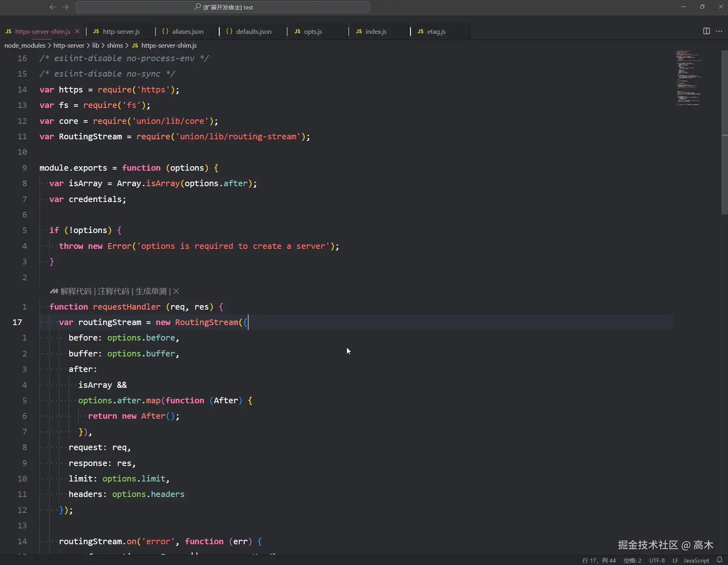728x565 pixels.
Task: Click the 生成单测 code lens link
Action: [151, 291]
